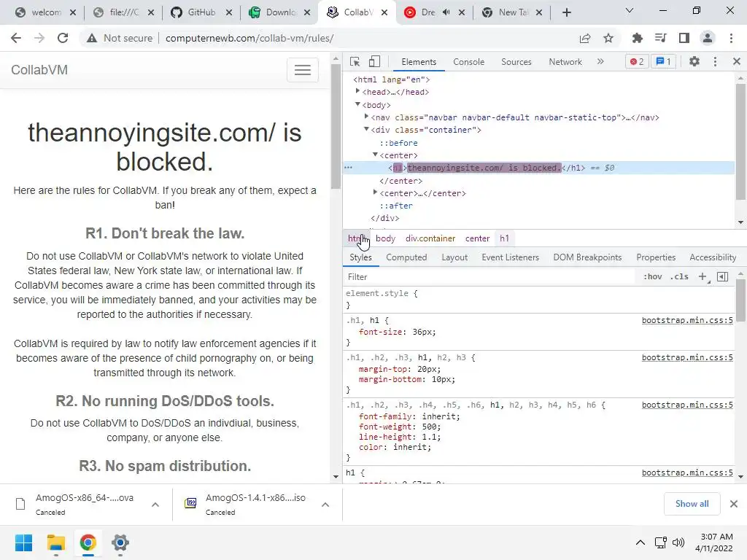The image size is (747, 560).
Task: Open the issues counter badge
Action: coord(664,61)
